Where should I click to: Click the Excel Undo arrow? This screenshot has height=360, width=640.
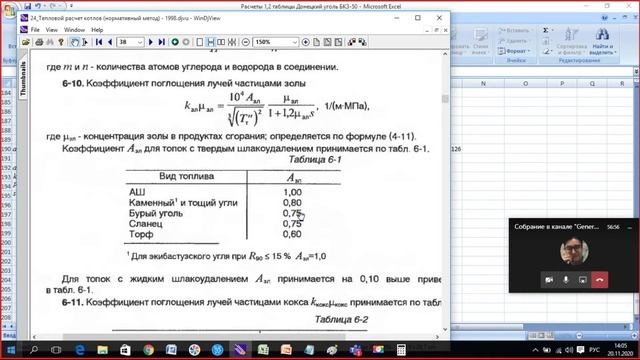[x=38, y=6]
